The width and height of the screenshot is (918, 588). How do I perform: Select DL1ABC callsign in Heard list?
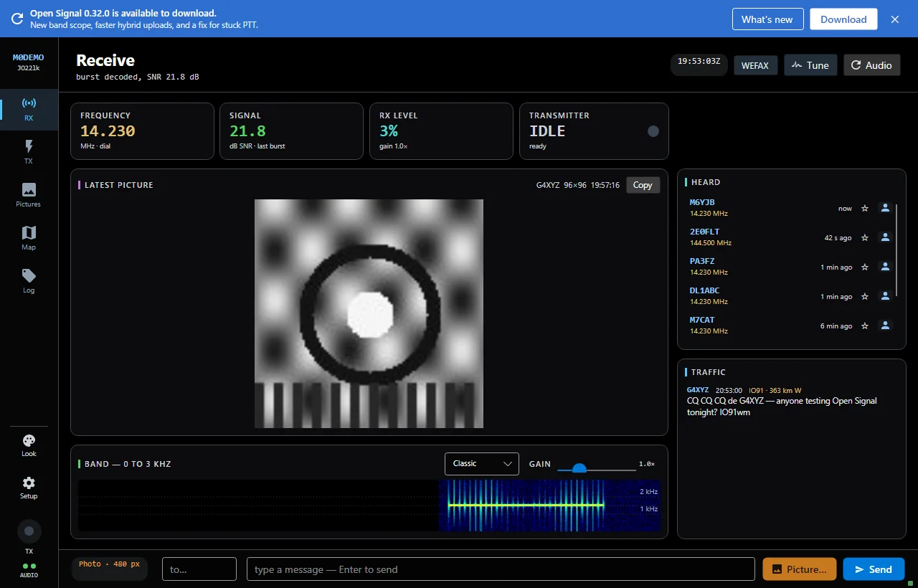(x=704, y=290)
